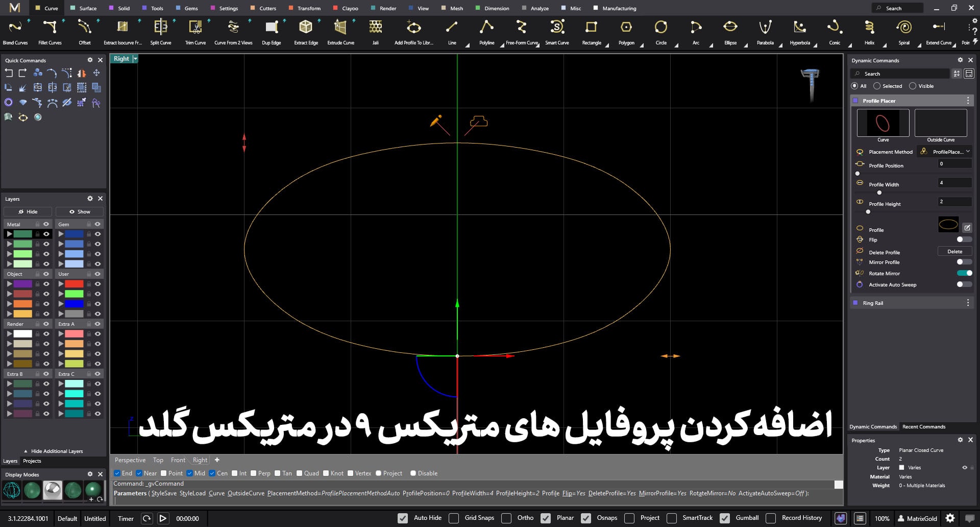Viewport: 980px width, 527px height.
Task: Select the Spiral tool icon
Action: point(903,28)
